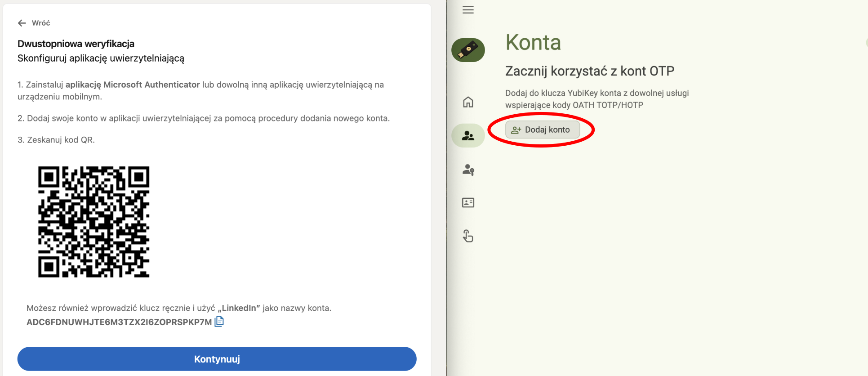
Task: Open the hamburger menu in Yubico Authenticator
Action: pos(468,10)
